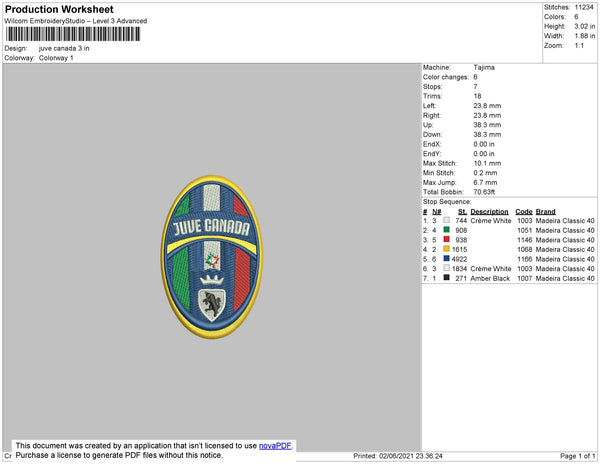Click the 'St.' column header
The image size is (600, 464).
[462, 212]
